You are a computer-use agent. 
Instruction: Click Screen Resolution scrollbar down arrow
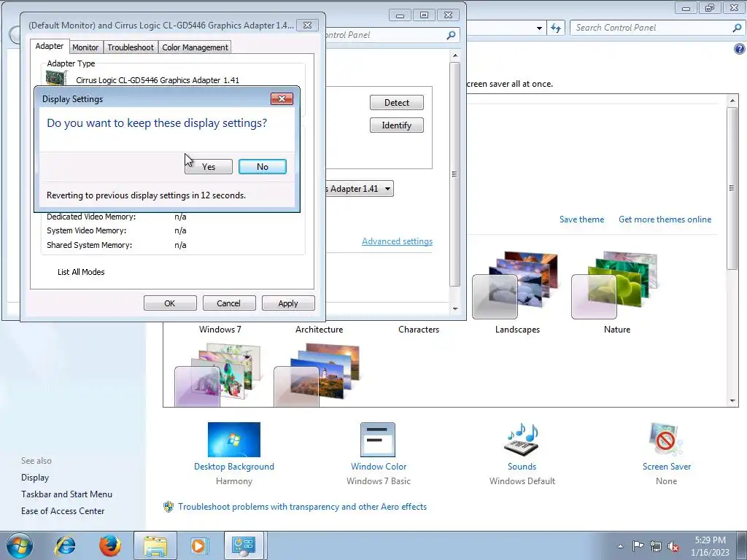(x=455, y=308)
